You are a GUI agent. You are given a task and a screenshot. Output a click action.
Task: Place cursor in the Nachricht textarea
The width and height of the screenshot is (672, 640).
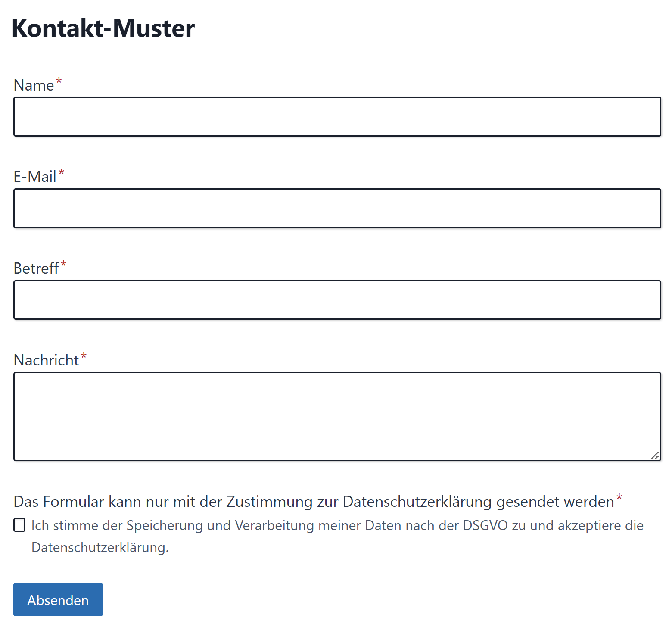(337, 416)
